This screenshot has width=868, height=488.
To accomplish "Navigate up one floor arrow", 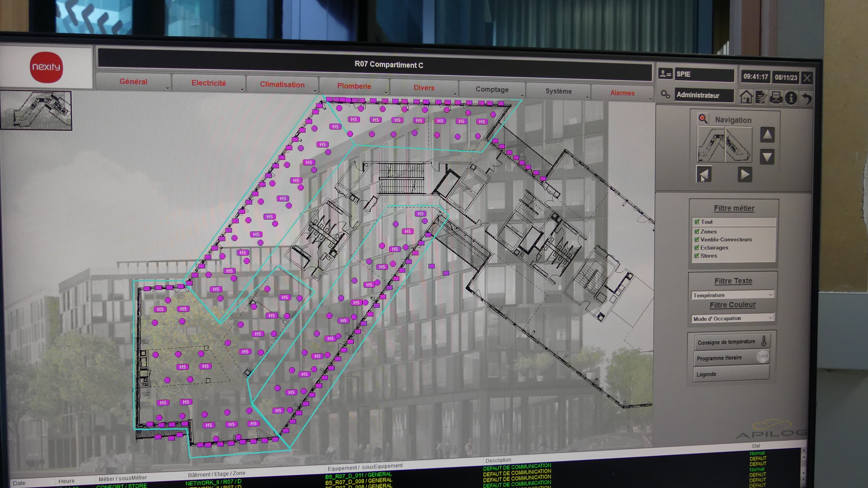I will point(767,135).
